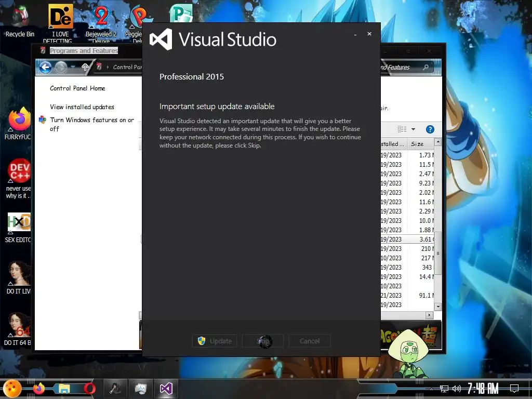The width and height of the screenshot is (532, 399).
Task: Click the Update button in Visual Studio setup
Action: click(x=215, y=341)
